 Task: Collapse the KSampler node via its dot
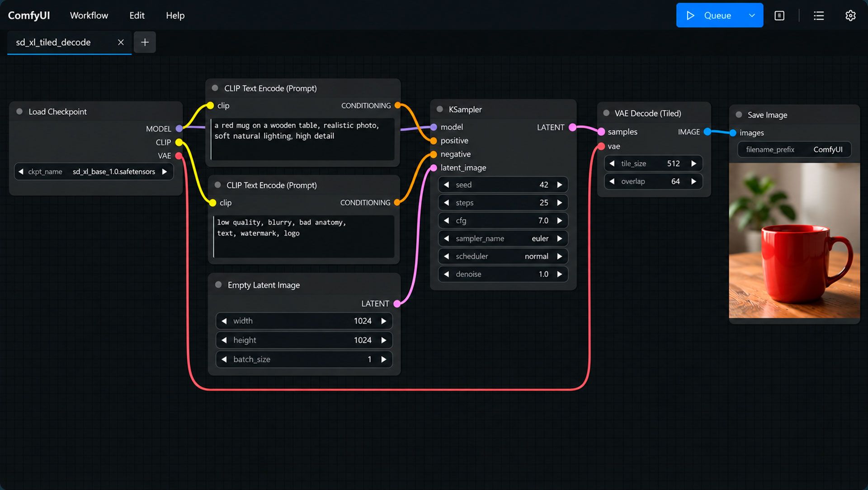tap(439, 109)
